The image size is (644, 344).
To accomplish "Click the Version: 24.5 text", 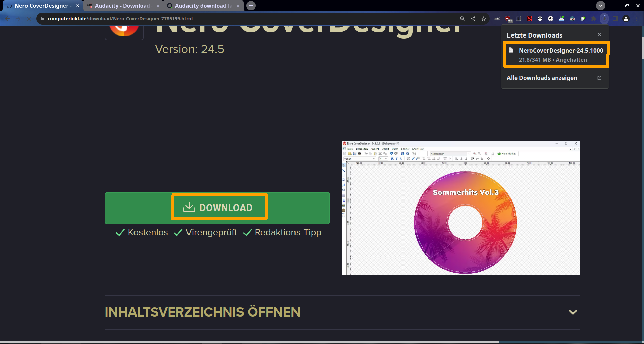I will point(190,49).
